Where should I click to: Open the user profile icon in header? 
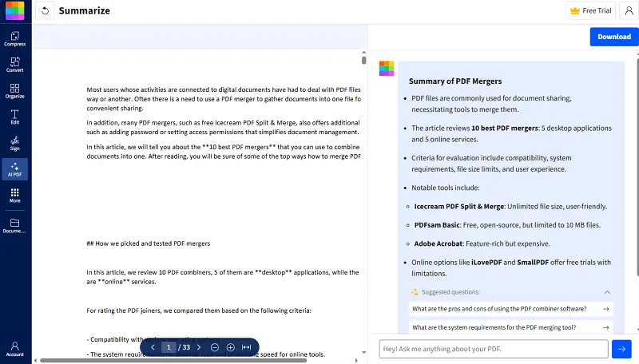click(629, 10)
